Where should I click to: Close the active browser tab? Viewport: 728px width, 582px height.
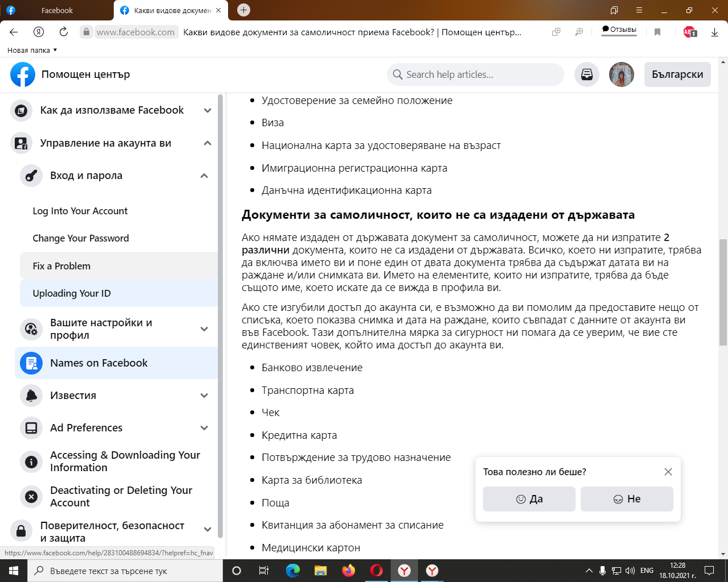[218, 10]
